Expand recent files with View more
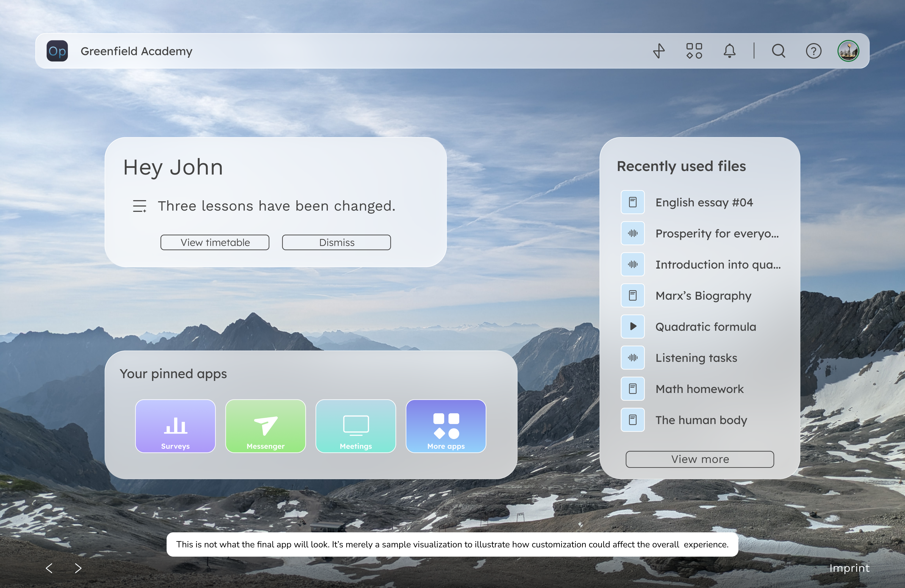905x588 pixels. coord(700,459)
